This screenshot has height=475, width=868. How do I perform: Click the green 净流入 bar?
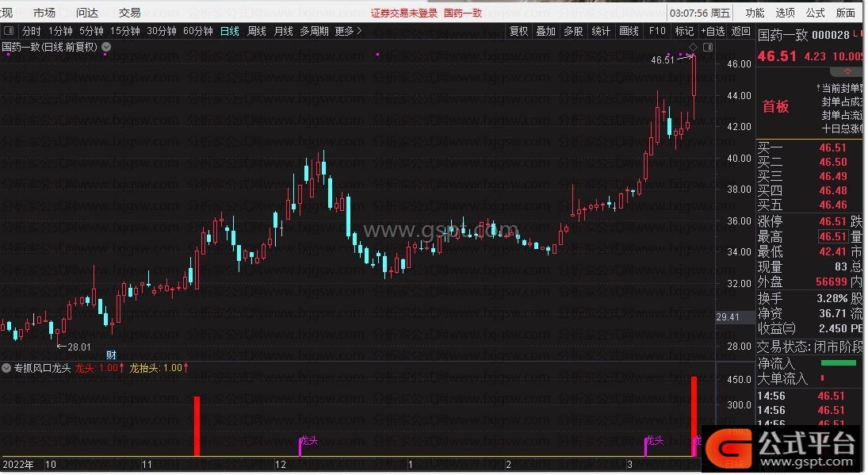pos(838,363)
